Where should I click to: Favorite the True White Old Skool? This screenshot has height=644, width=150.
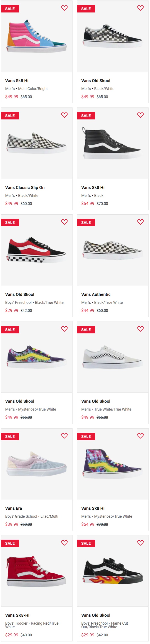(x=140, y=329)
